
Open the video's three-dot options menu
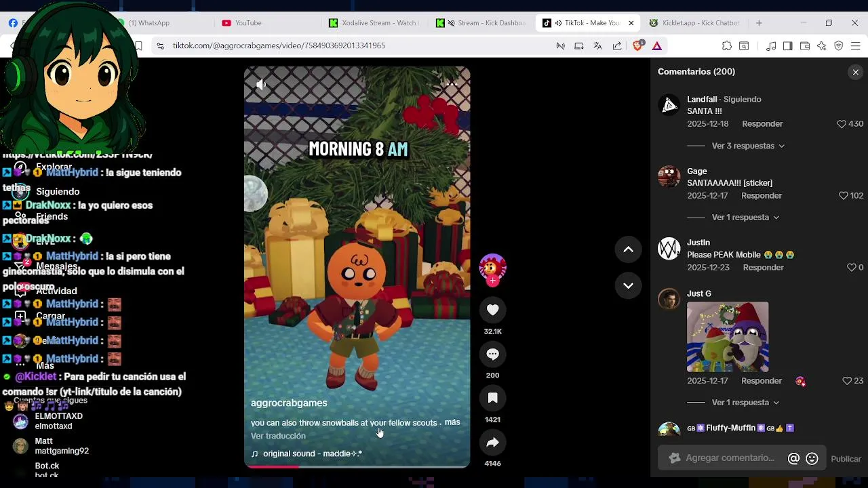click(452, 85)
